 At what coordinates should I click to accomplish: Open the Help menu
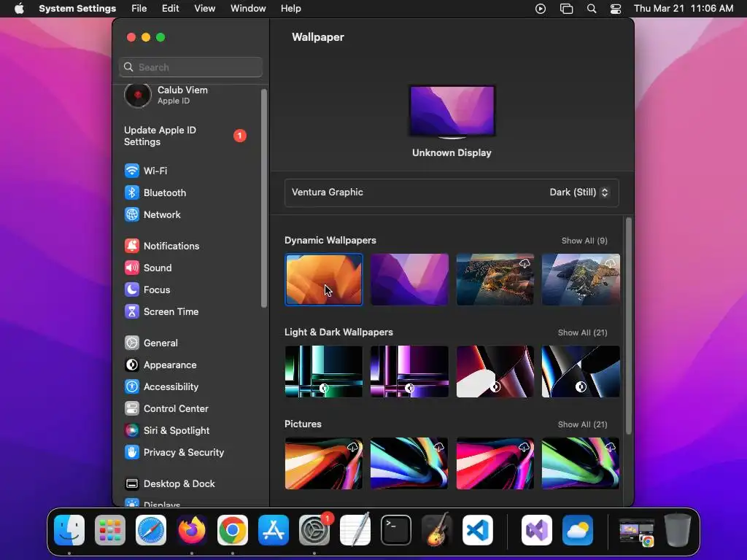290,9
